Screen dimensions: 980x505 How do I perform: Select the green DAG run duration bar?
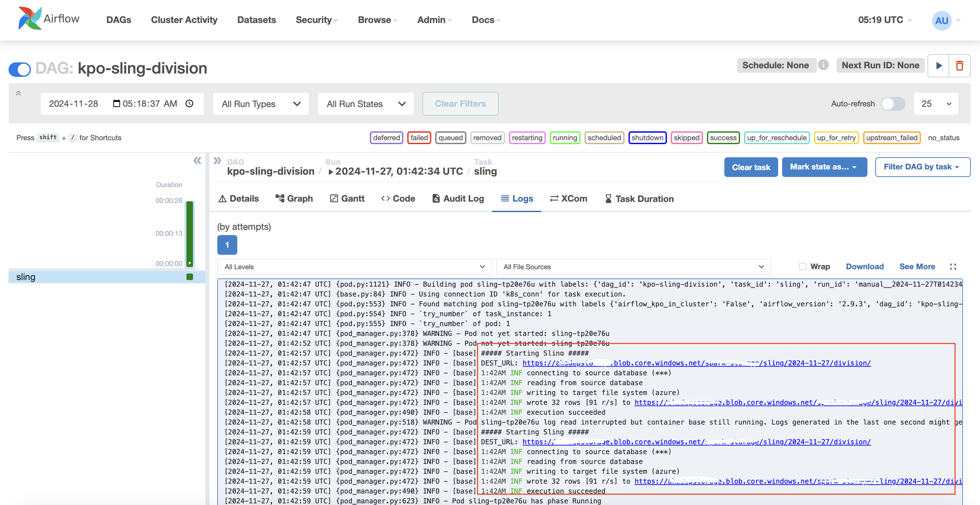point(189,234)
